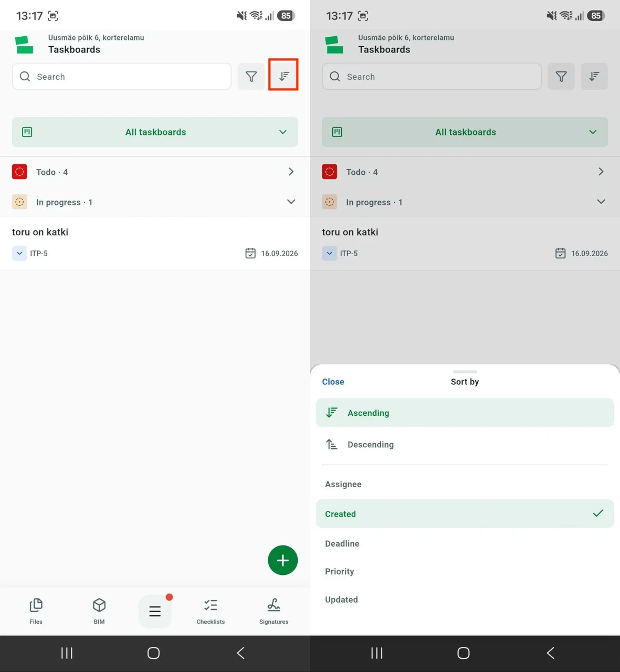Image resolution: width=620 pixels, height=672 pixels.
Task: Open the Files tab in bottom navigation
Action: point(36,611)
